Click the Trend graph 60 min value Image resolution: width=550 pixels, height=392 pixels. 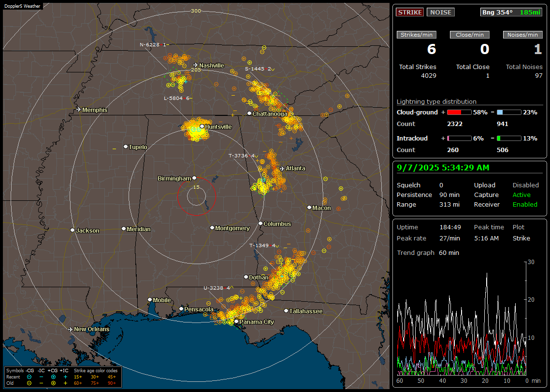pyautogui.click(x=449, y=252)
